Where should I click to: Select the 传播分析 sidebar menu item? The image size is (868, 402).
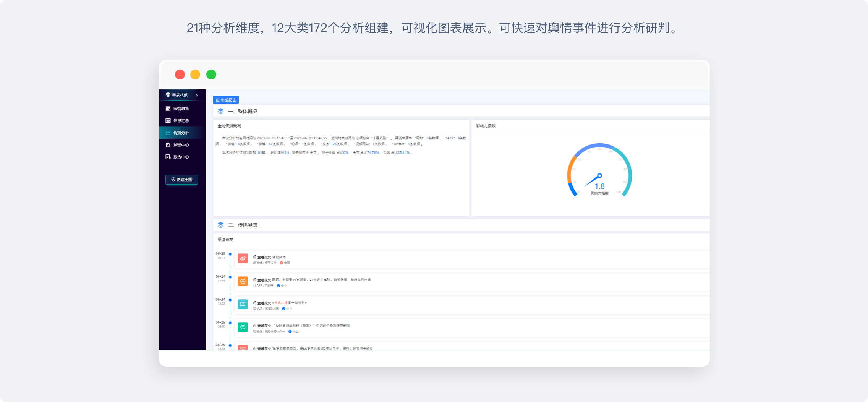click(182, 133)
